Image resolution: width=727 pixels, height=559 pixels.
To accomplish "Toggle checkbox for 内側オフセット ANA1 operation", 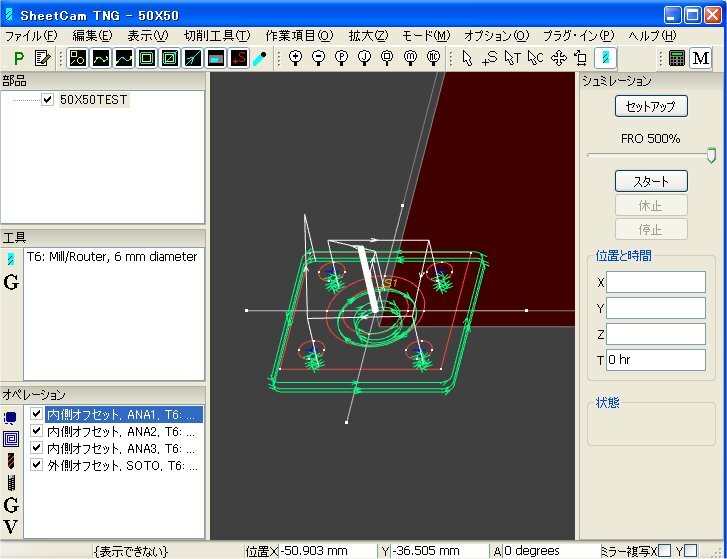I will (x=37, y=413).
